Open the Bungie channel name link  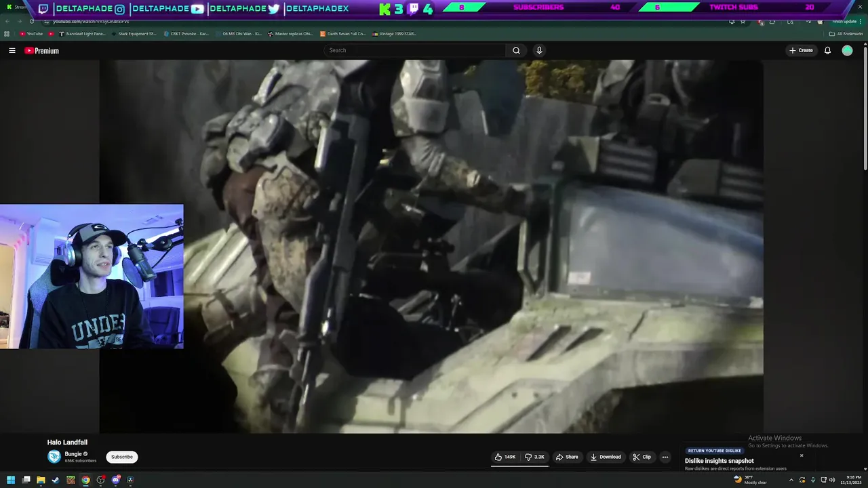coord(73,454)
